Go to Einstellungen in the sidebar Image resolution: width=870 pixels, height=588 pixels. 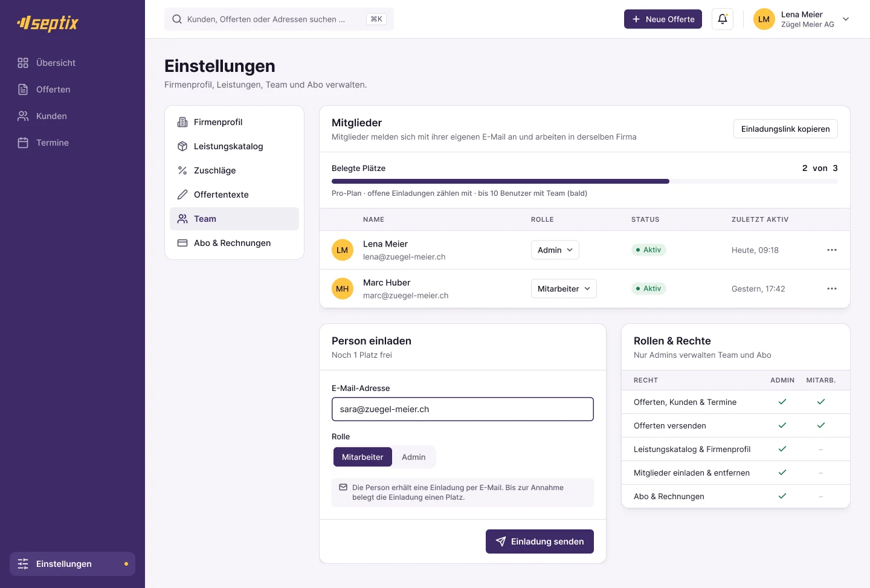(x=72, y=564)
